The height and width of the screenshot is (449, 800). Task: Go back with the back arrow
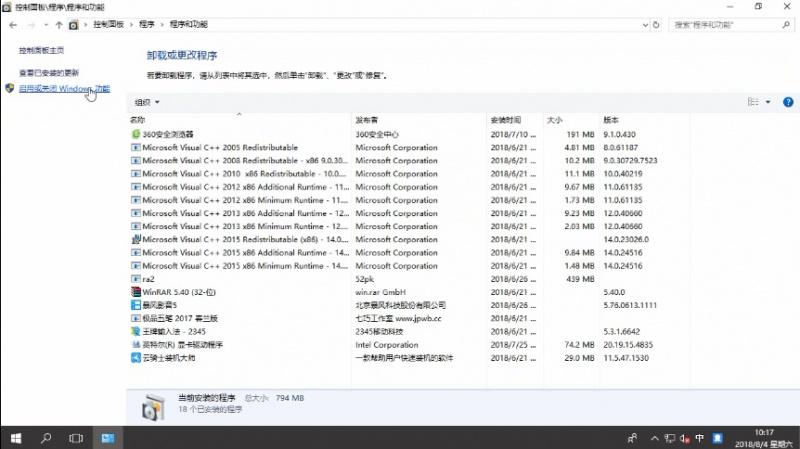point(13,24)
